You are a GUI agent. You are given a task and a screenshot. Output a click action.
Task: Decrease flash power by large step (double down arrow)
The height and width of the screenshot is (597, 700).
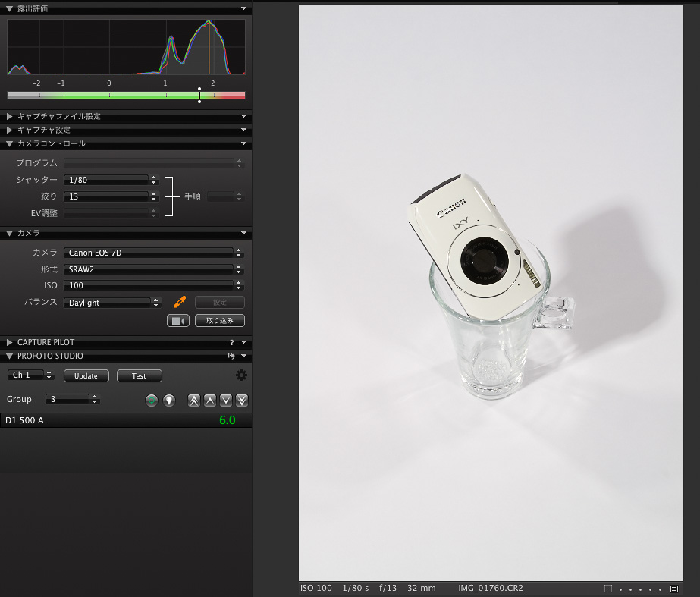point(241,401)
